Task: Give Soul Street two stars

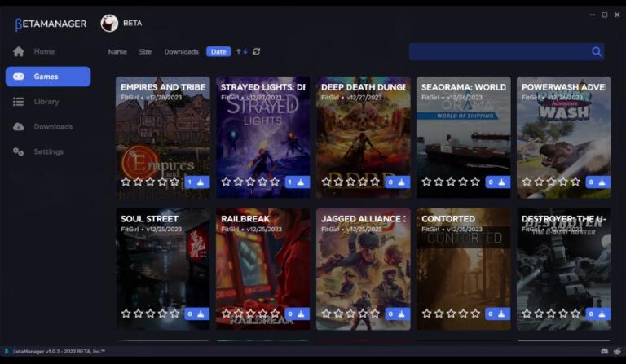Action: click(138, 314)
